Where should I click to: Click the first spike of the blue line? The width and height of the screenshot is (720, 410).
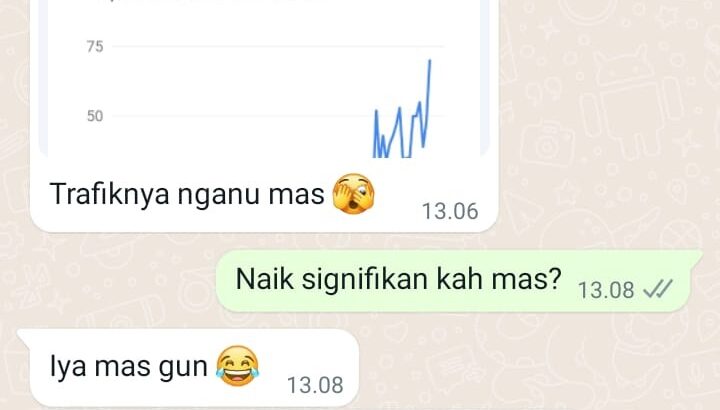376,112
